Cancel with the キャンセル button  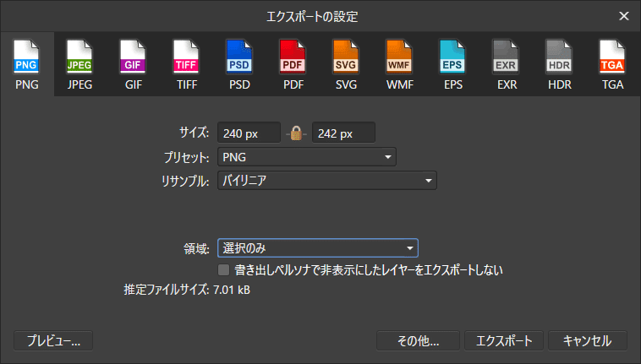tap(588, 340)
